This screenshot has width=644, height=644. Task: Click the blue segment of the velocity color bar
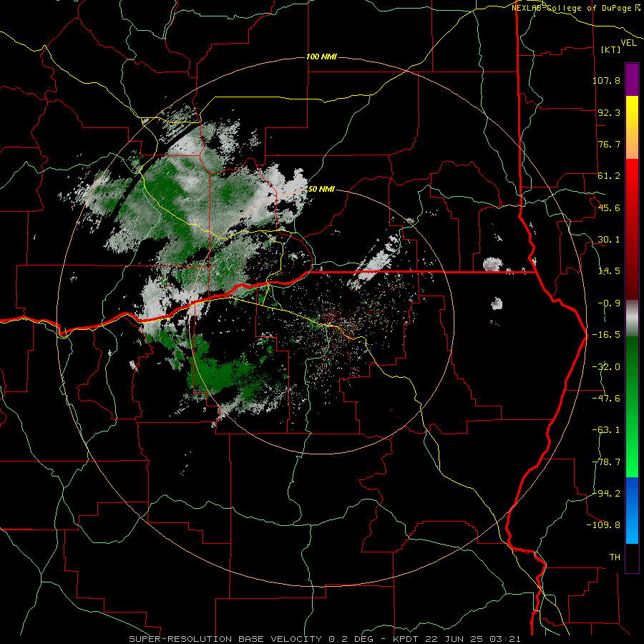coord(632,510)
